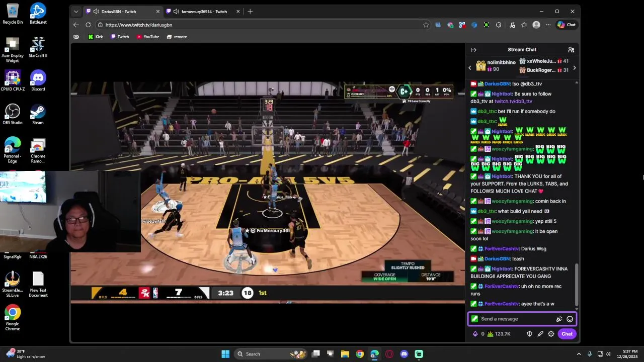Collapse the Stream Chat panel
The height and width of the screenshot is (362, 644).
(x=473, y=50)
